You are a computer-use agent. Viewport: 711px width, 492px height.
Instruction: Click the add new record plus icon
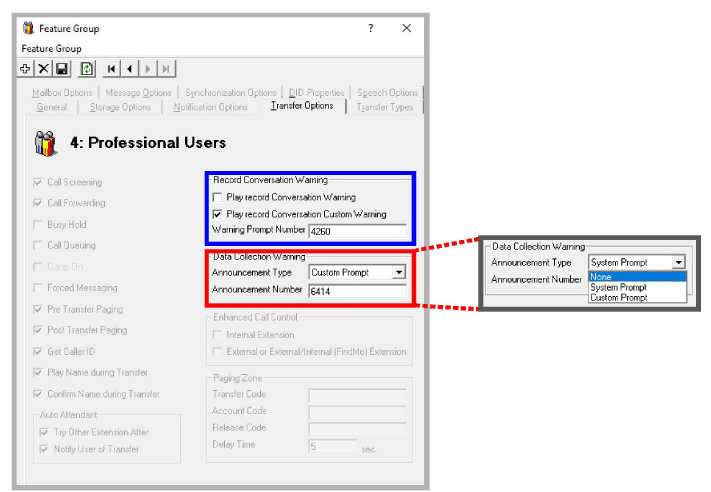click(x=25, y=69)
